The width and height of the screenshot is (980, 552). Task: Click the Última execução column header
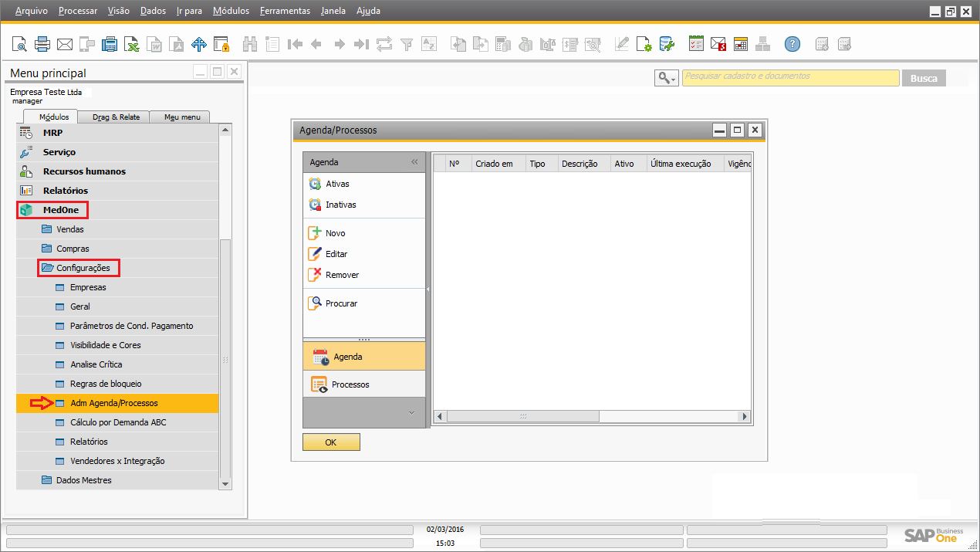click(684, 164)
